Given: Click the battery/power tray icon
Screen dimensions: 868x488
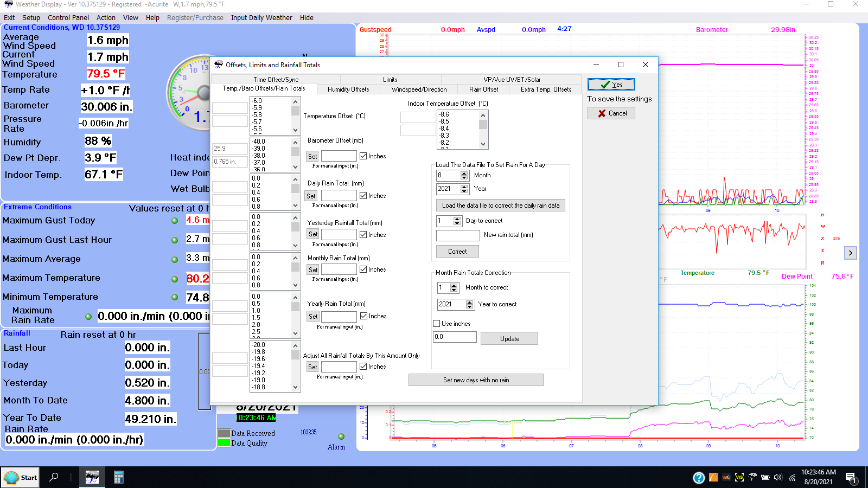Looking at the screenshot, I should (765, 477).
